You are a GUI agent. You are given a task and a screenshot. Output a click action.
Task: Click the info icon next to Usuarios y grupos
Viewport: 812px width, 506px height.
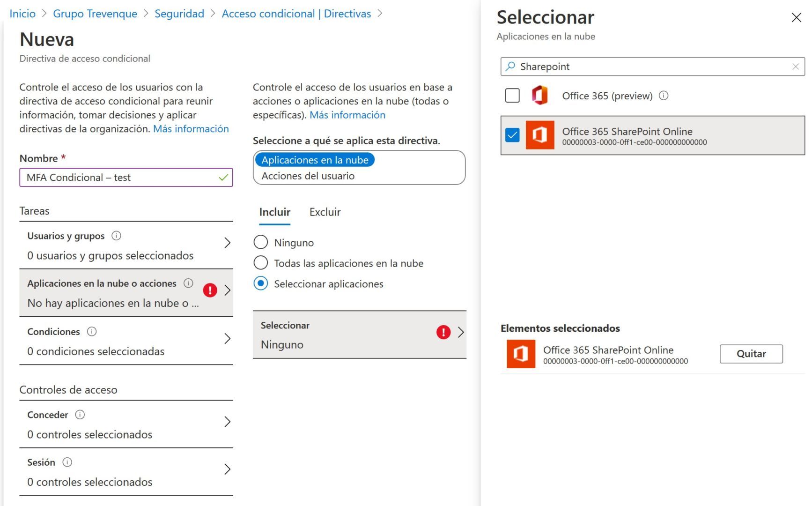(x=117, y=236)
